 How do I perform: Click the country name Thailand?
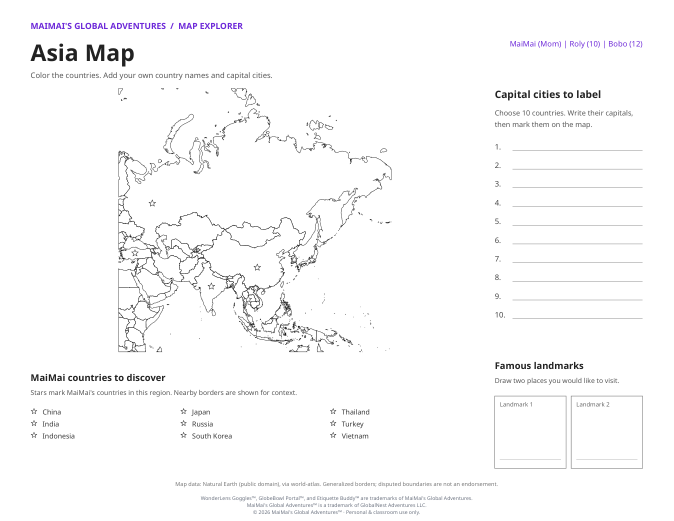(x=355, y=412)
